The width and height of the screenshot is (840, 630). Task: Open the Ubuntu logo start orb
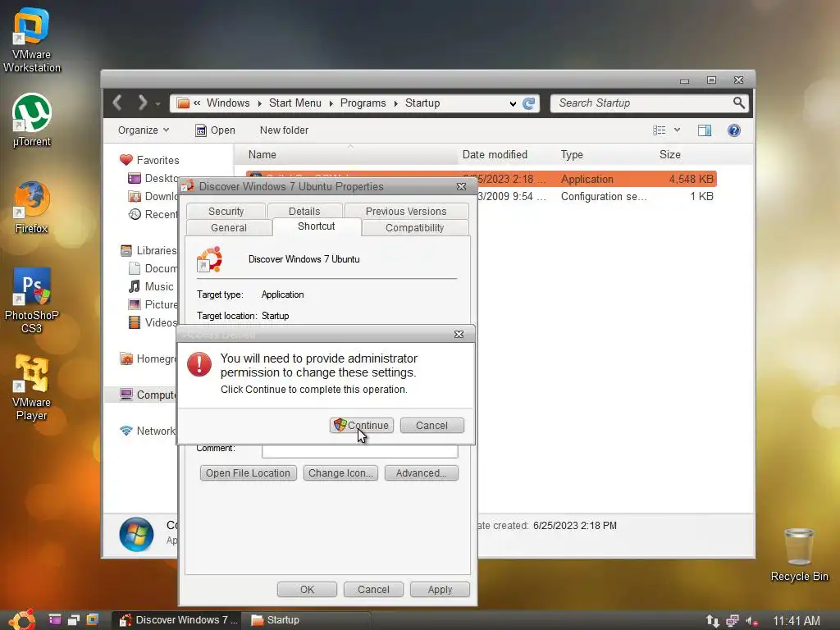tap(22, 620)
